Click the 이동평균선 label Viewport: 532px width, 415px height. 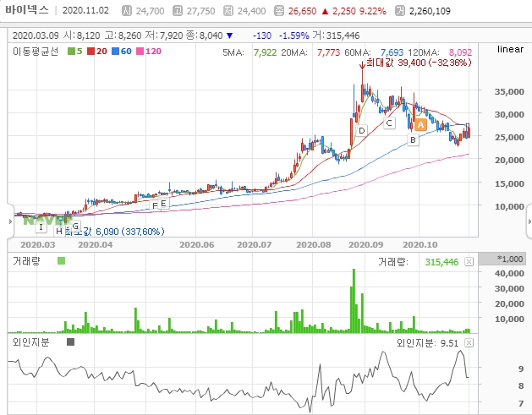[36, 52]
